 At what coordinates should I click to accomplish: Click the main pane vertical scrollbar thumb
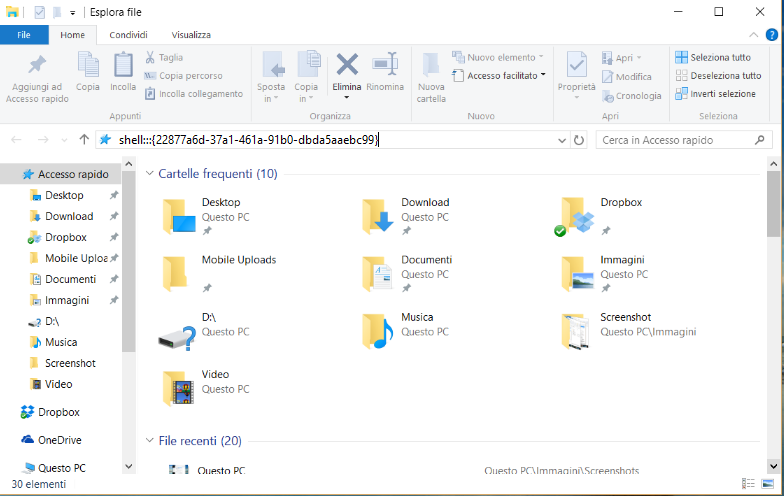click(x=773, y=204)
